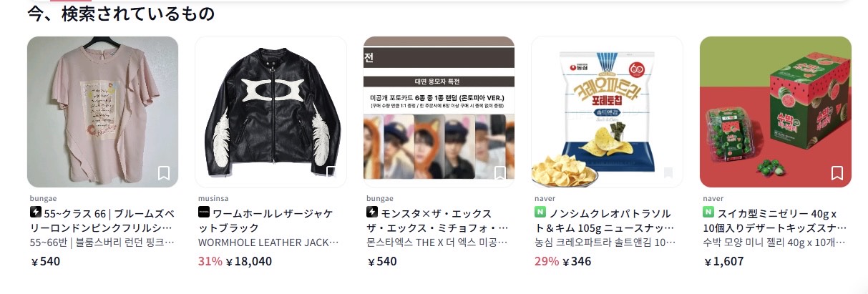
Task: Click the Bunjang lightning icon on Monsta X listing
Action: coord(372,212)
